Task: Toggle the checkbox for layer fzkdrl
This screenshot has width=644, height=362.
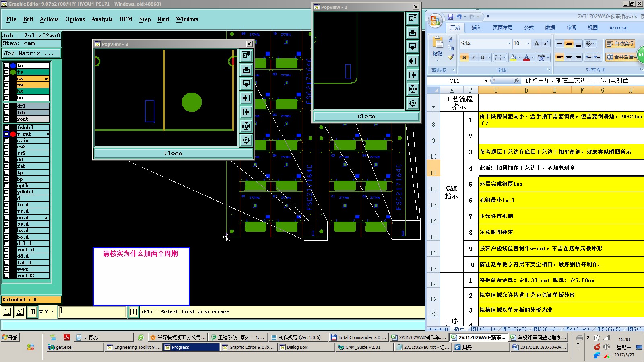Action: click(6, 128)
